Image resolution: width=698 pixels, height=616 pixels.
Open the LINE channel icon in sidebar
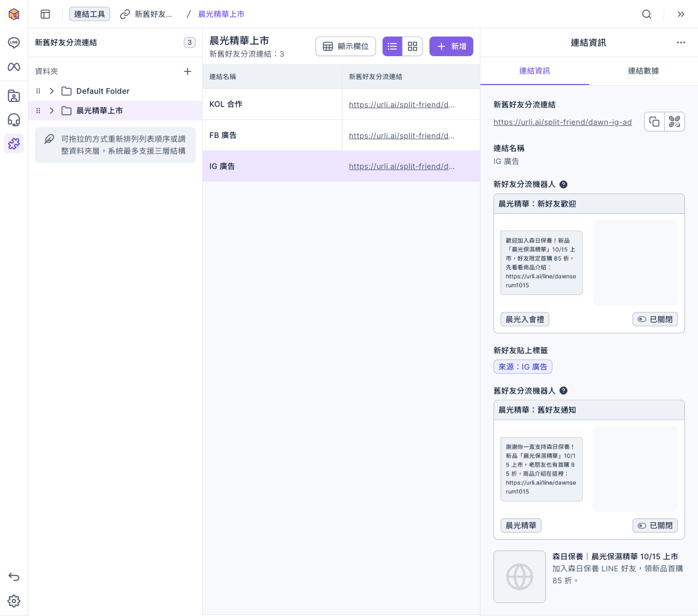(14, 43)
